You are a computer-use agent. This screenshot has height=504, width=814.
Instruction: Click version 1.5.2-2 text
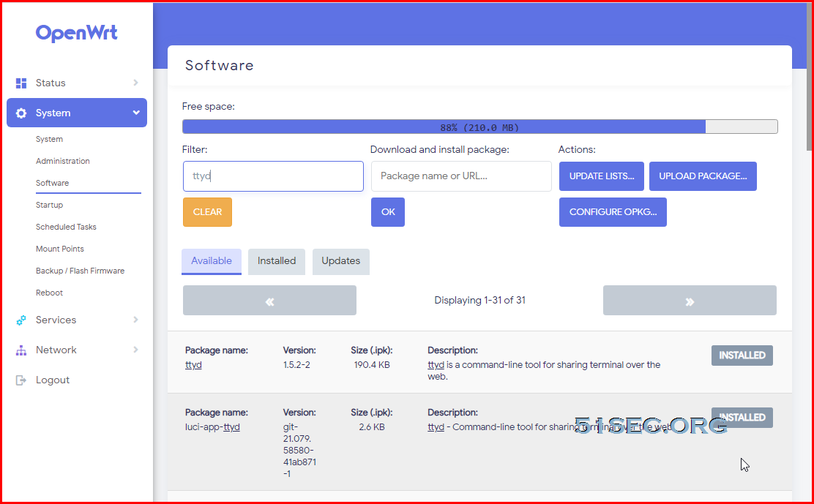point(296,365)
